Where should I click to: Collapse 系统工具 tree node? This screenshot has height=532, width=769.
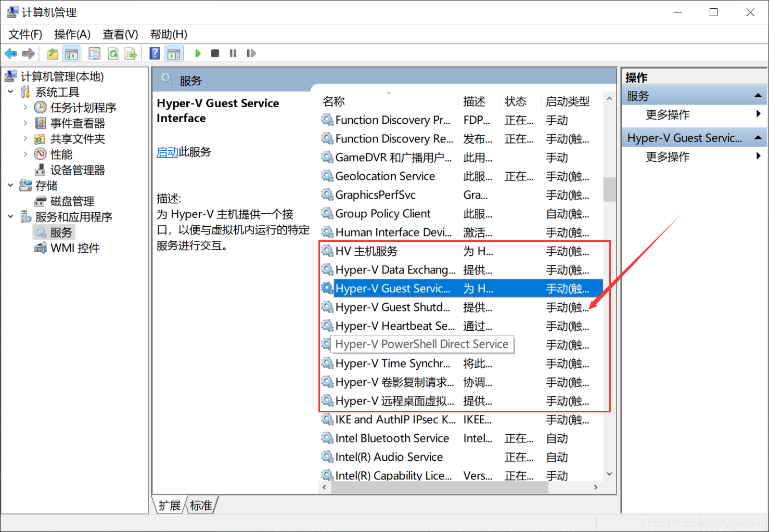(10, 92)
